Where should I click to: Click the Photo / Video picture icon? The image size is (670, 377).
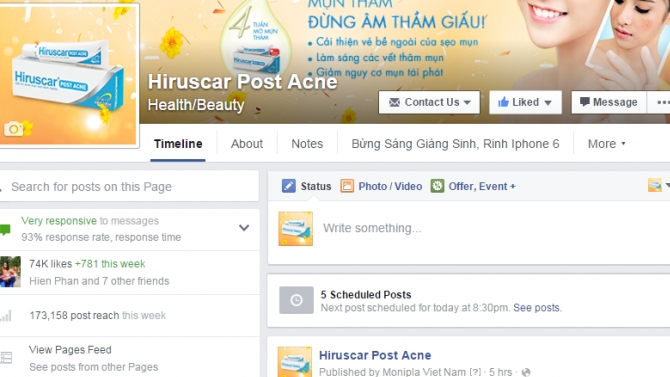click(x=347, y=186)
